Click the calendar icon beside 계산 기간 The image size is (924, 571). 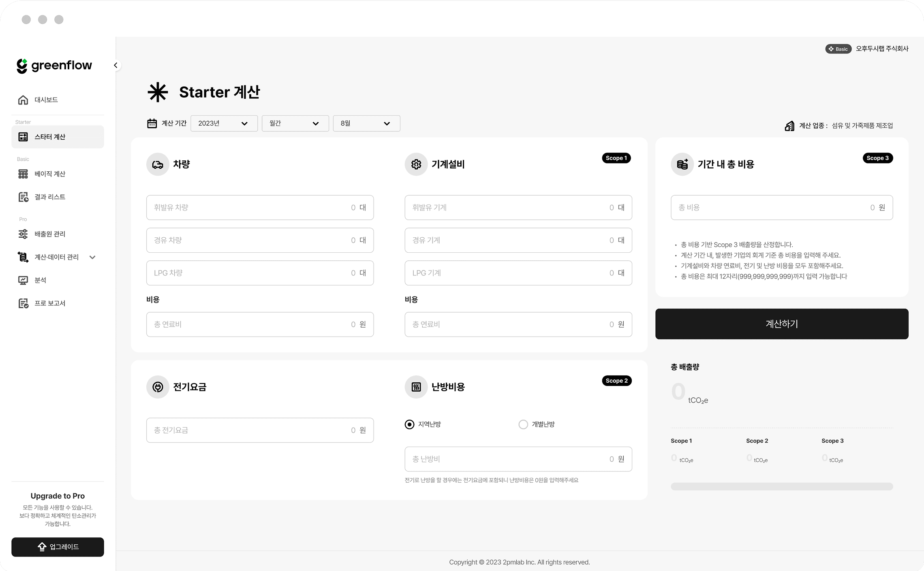152,123
